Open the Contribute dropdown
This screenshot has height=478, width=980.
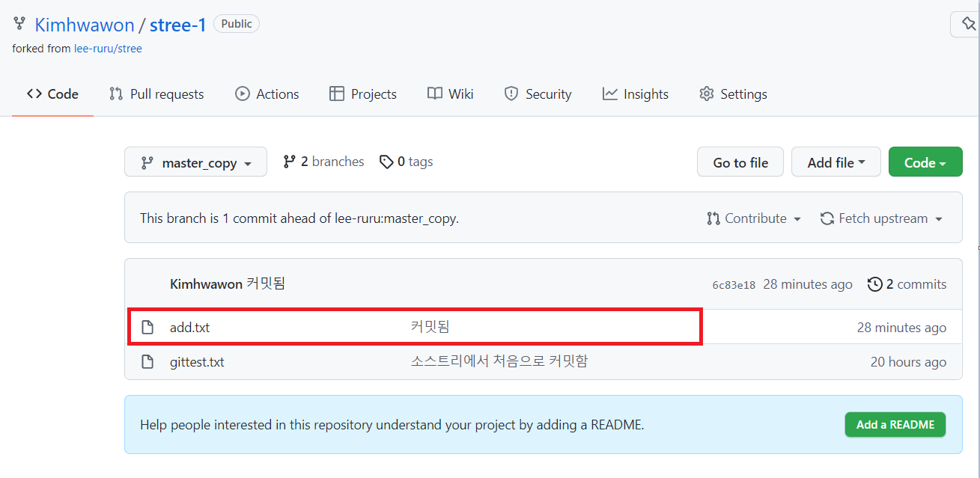tap(754, 218)
